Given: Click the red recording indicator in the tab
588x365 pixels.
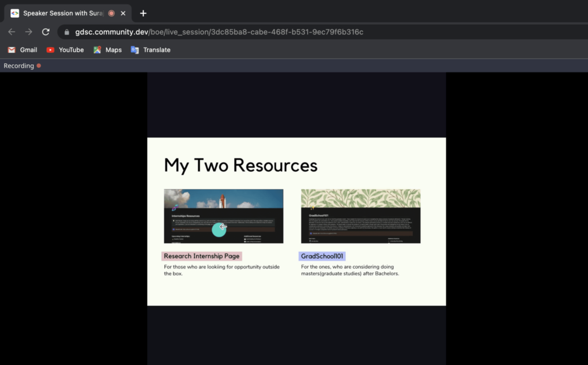Looking at the screenshot, I should (111, 13).
